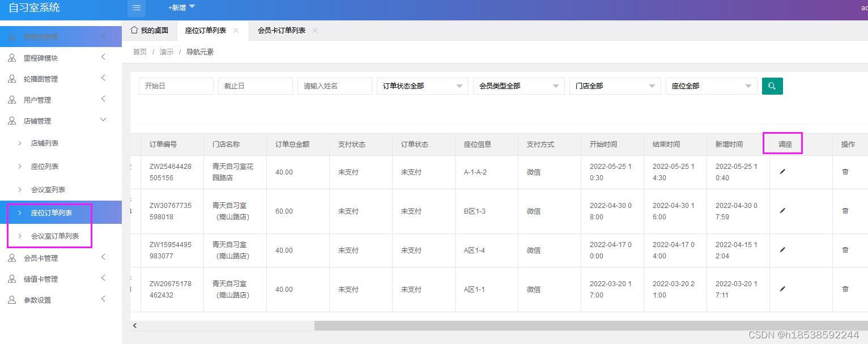Close the 座位订单列表 tab
The width and height of the screenshot is (868, 344).
click(x=236, y=31)
